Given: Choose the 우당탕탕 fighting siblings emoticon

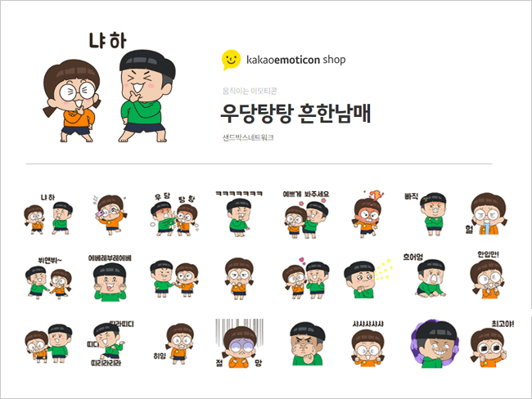Looking at the screenshot, I should pyautogui.click(x=174, y=214).
